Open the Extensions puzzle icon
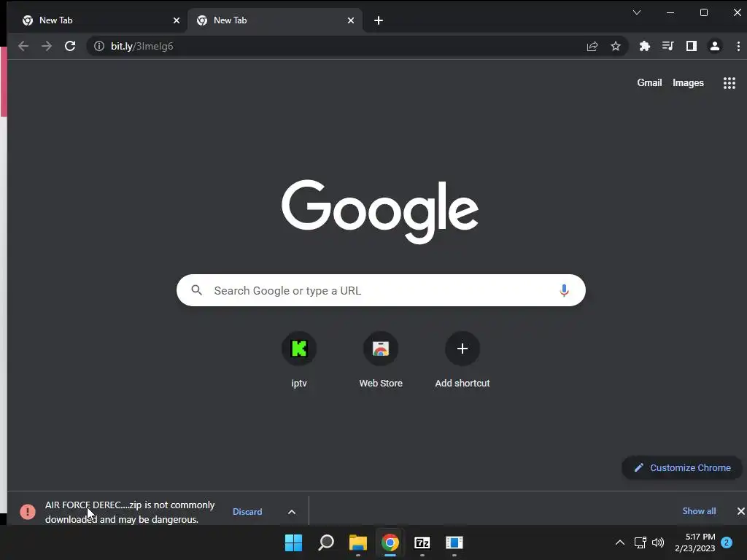Screen dimensions: 747x560 pyautogui.click(x=645, y=46)
